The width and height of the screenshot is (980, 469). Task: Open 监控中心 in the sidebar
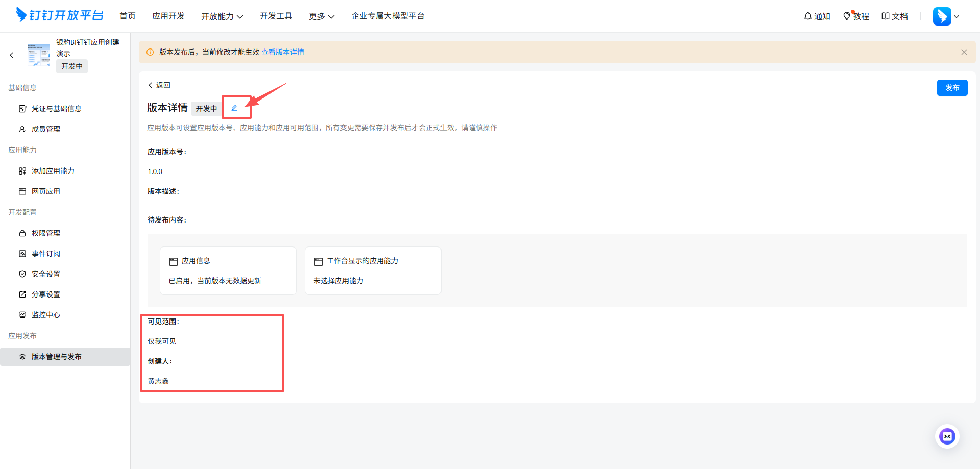46,314
